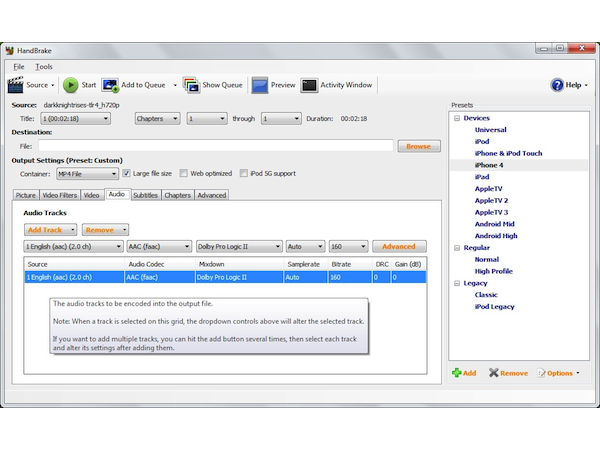600x450 pixels.
Task: Select the Audio tab
Action: [117, 194]
